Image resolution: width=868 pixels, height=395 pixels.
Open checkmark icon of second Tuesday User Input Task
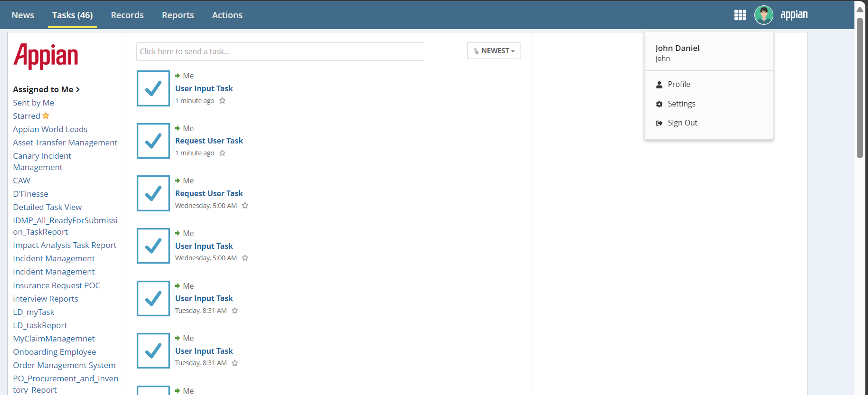[x=153, y=351]
